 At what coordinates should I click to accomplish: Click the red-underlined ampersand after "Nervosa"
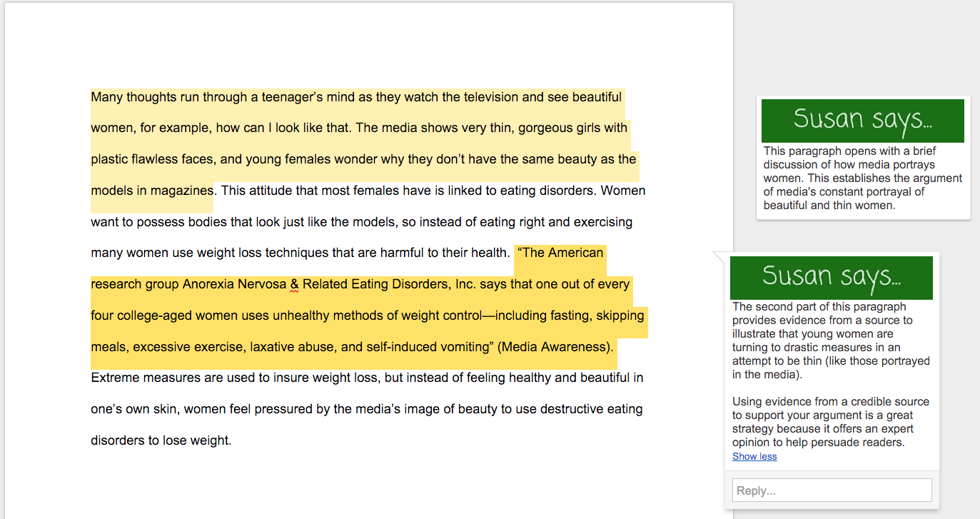point(294,284)
